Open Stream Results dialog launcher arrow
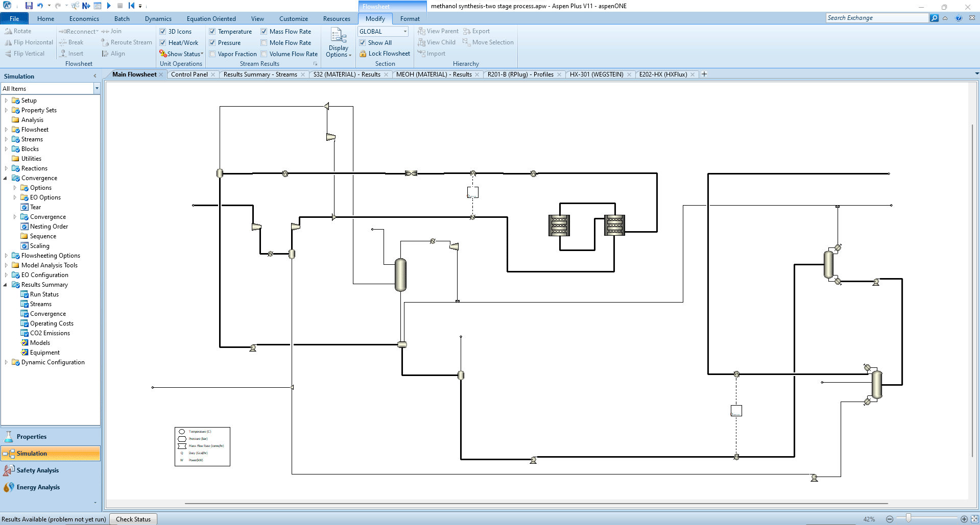 [x=315, y=64]
